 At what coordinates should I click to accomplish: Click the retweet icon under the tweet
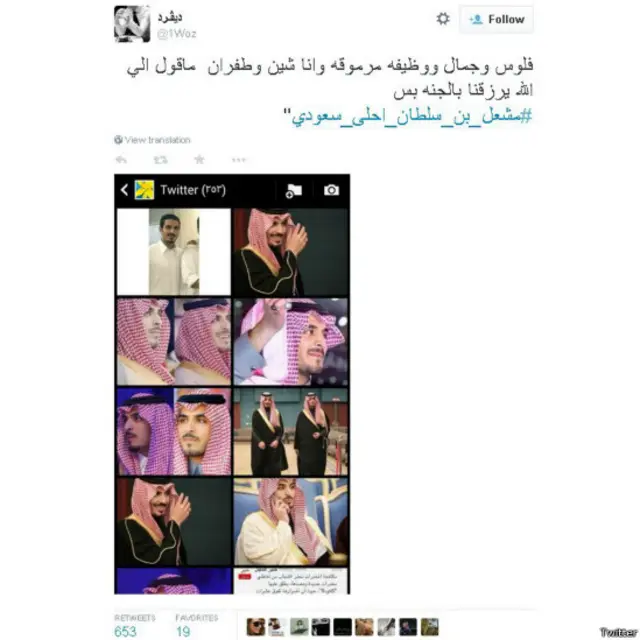[x=160, y=160]
